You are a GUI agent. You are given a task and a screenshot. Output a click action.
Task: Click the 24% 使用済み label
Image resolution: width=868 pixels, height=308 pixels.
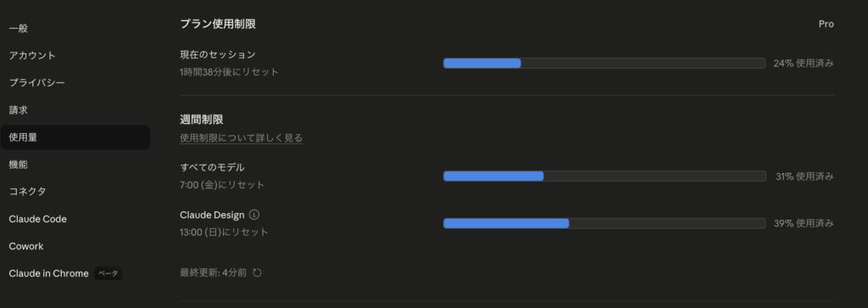804,63
